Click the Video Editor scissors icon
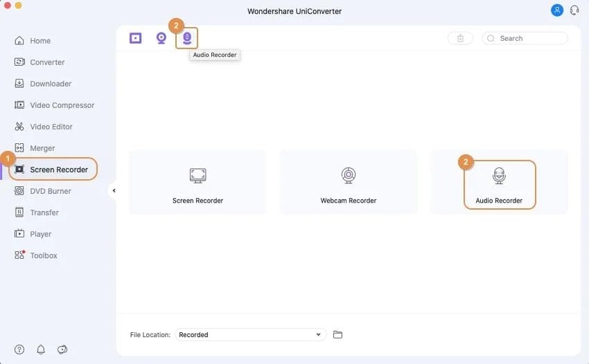The height and width of the screenshot is (364, 589). click(x=19, y=127)
